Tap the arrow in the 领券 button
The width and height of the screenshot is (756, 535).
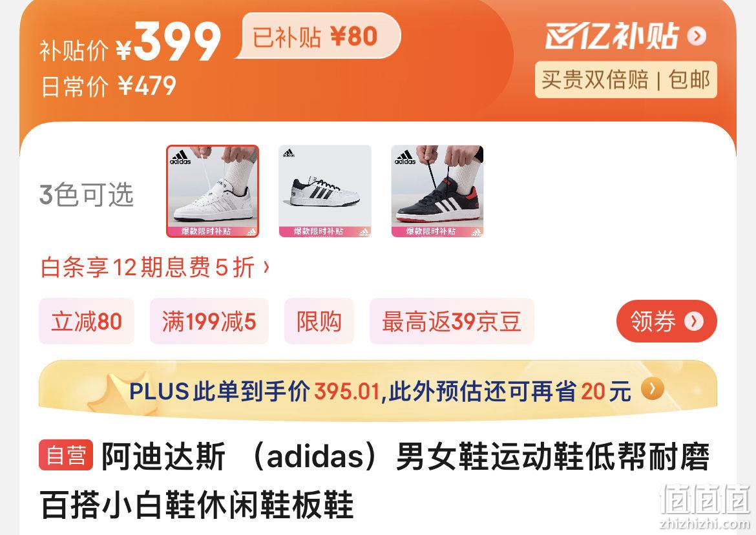(x=694, y=321)
